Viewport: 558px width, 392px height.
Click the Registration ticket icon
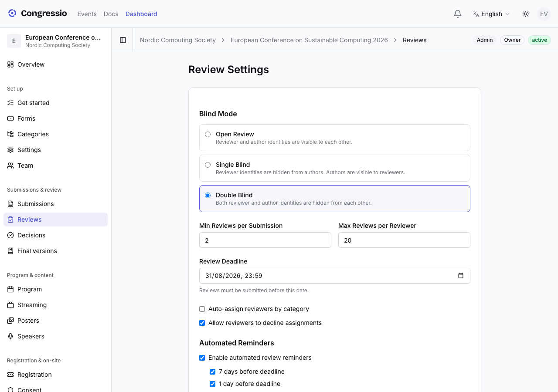tap(10, 375)
